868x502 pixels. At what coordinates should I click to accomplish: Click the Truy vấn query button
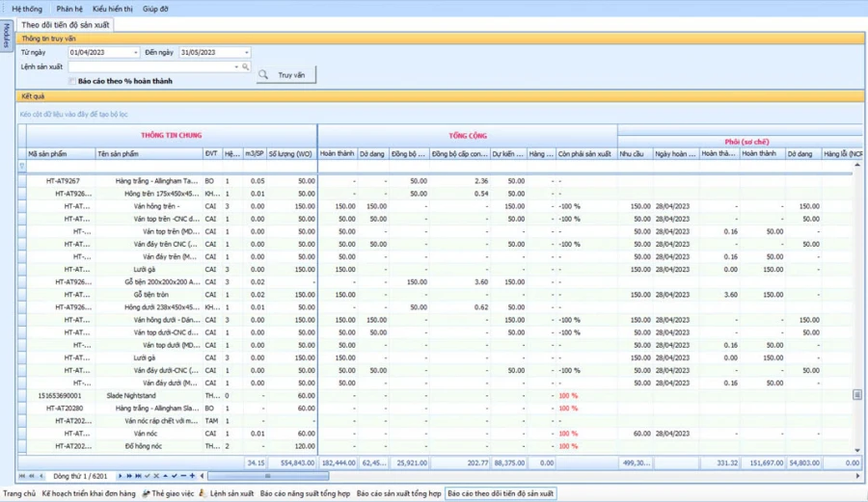click(x=286, y=74)
